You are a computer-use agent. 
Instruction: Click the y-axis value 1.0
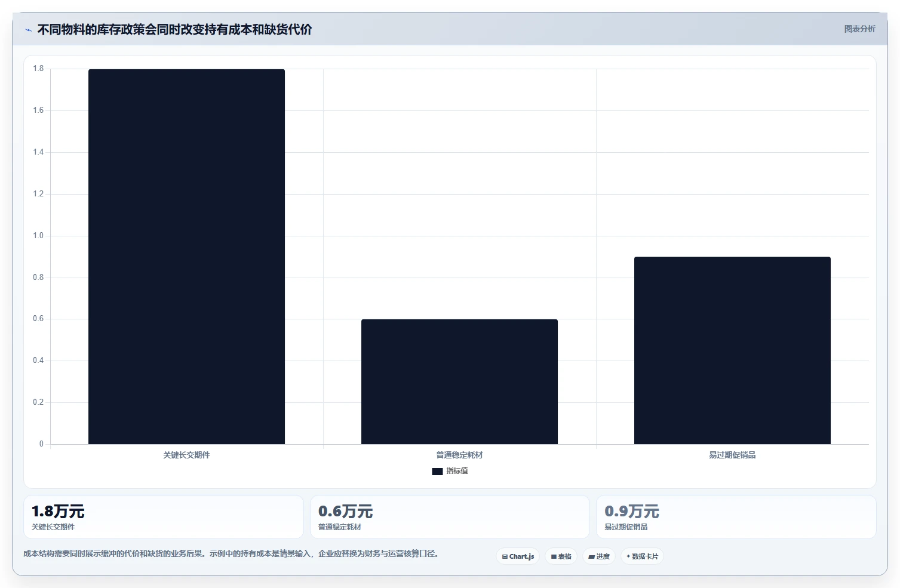[x=38, y=236]
